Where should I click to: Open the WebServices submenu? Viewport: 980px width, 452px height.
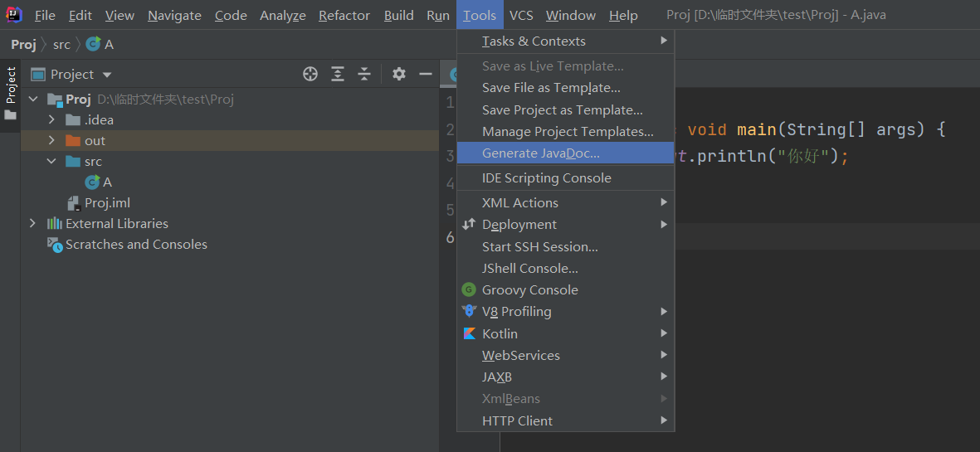coord(566,355)
